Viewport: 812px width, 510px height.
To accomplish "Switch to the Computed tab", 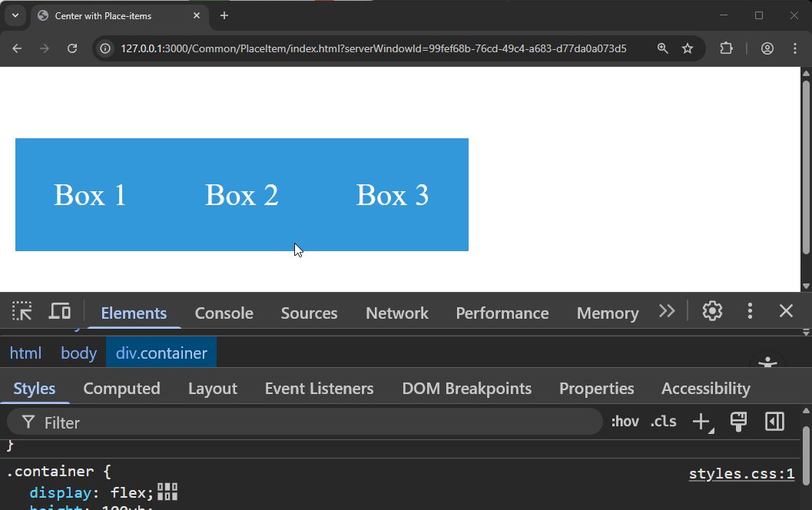I will pos(121,389).
